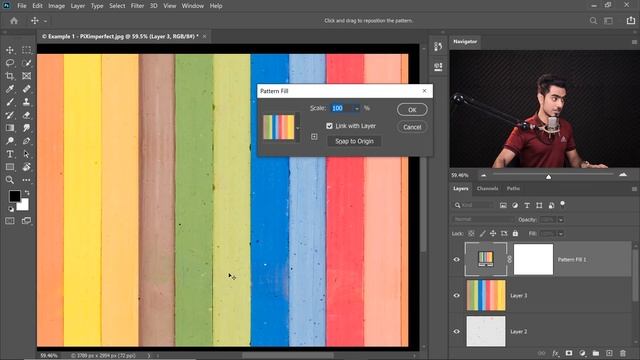Create new preset from this pattern
The image size is (640, 360).
(314, 137)
